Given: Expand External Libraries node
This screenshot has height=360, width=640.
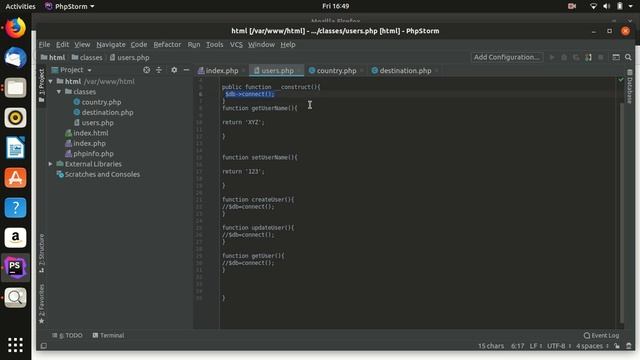Looking at the screenshot, I should (51, 164).
